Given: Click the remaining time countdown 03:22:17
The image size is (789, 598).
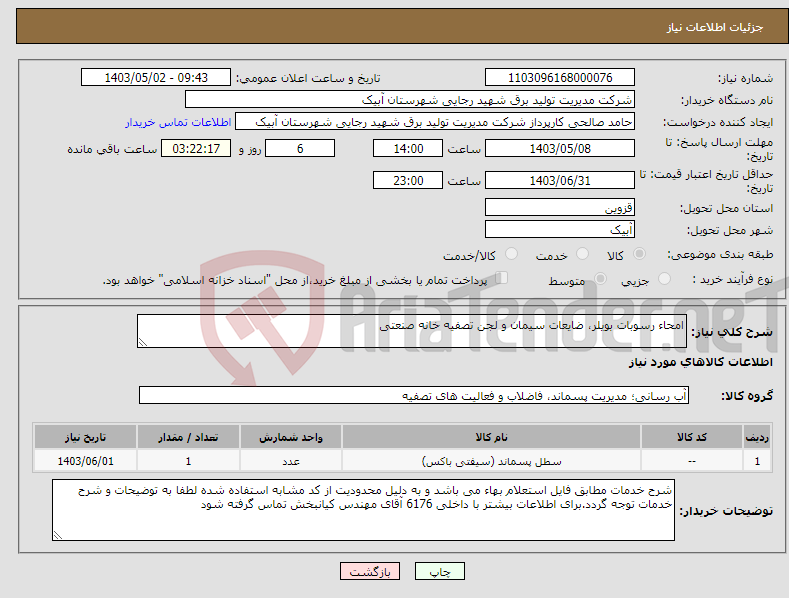Looking at the screenshot, I should (x=196, y=148).
